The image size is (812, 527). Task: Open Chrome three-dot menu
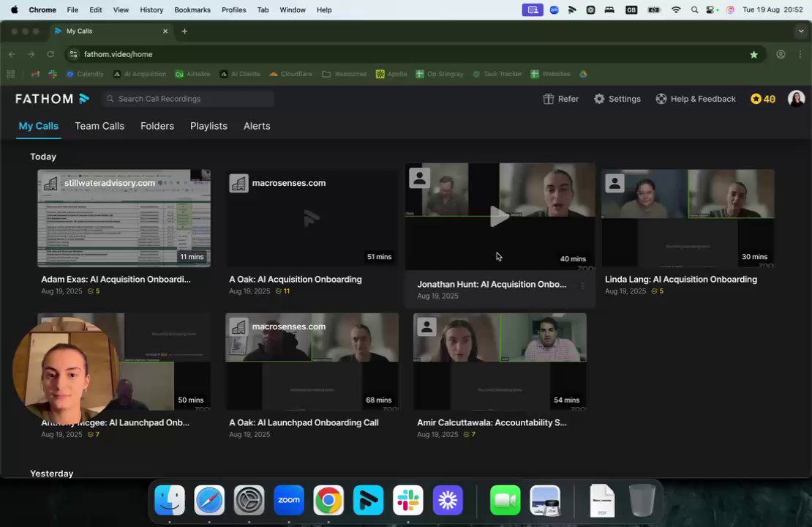tap(800, 54)
